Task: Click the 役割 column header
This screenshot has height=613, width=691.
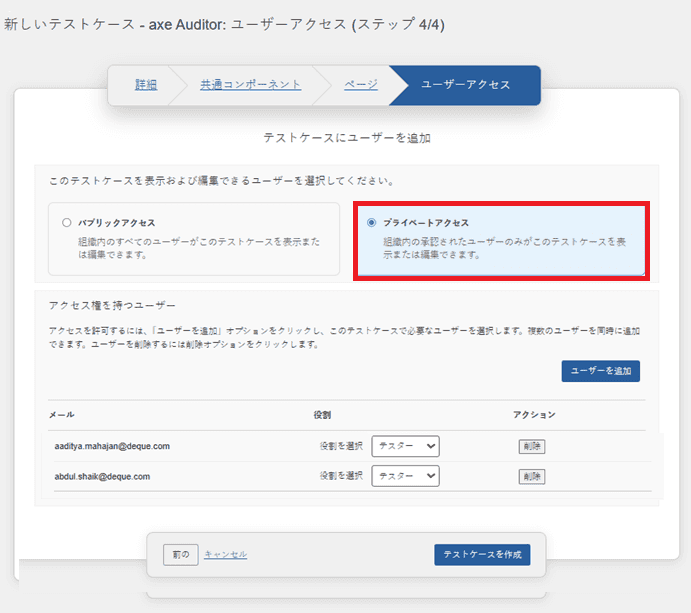Action: coord(322,414)
